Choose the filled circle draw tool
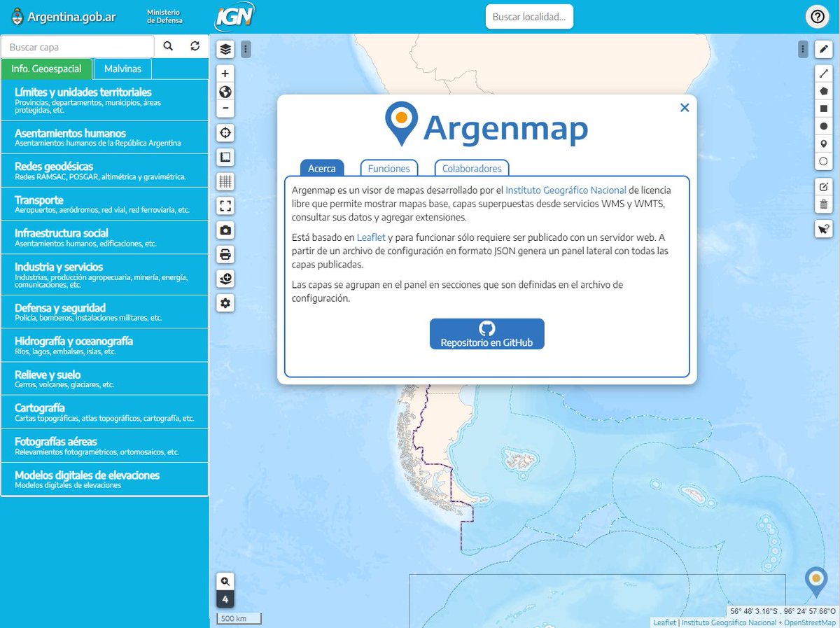The width and height of the screenshot is (840, 628). (x=824, y=126)
